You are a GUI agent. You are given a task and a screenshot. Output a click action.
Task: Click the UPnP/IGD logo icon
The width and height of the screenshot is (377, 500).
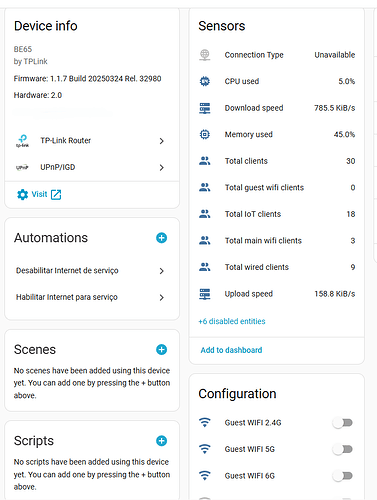pos(22,167)
